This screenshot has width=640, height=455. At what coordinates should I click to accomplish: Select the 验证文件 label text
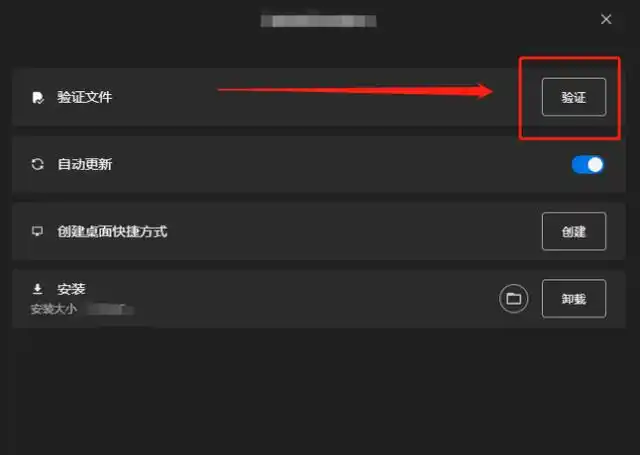[84, 97]
